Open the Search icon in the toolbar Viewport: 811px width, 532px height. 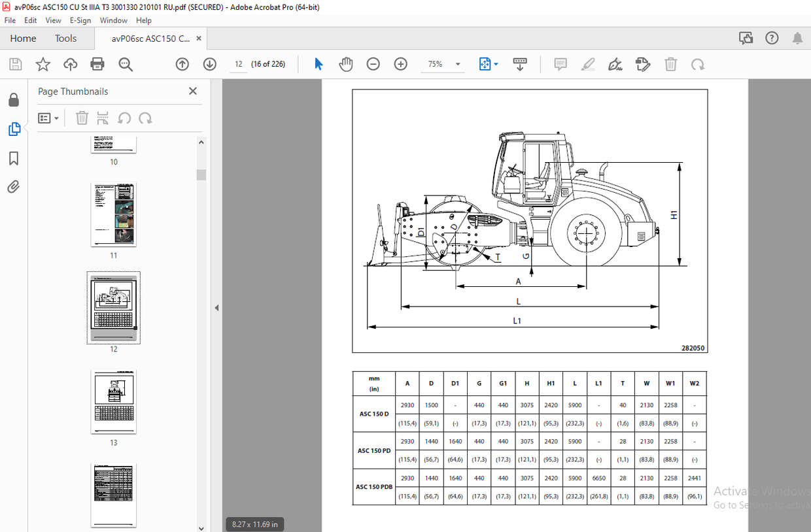[126, 64]
